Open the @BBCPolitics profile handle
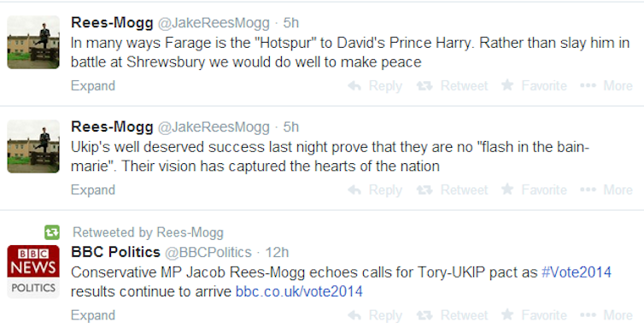Image resolution: width=644 pixels, height=334 pixels. 208,252
